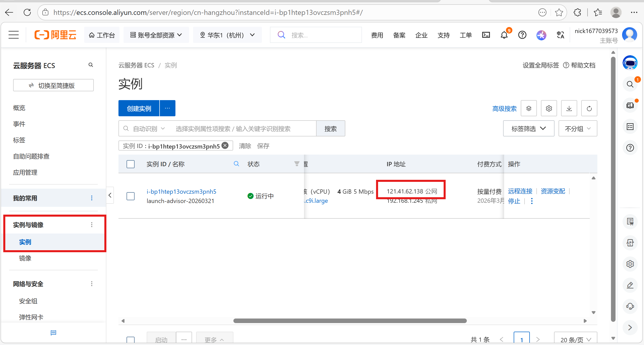The image size is (644, 345).
Task: Open the column settings gear icon
Action: click(x=549, y=108)
